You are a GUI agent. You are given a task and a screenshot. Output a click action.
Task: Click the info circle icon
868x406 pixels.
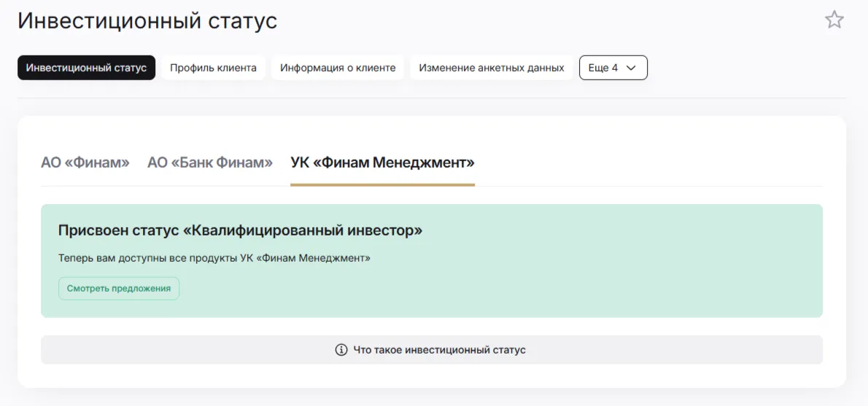341,350
